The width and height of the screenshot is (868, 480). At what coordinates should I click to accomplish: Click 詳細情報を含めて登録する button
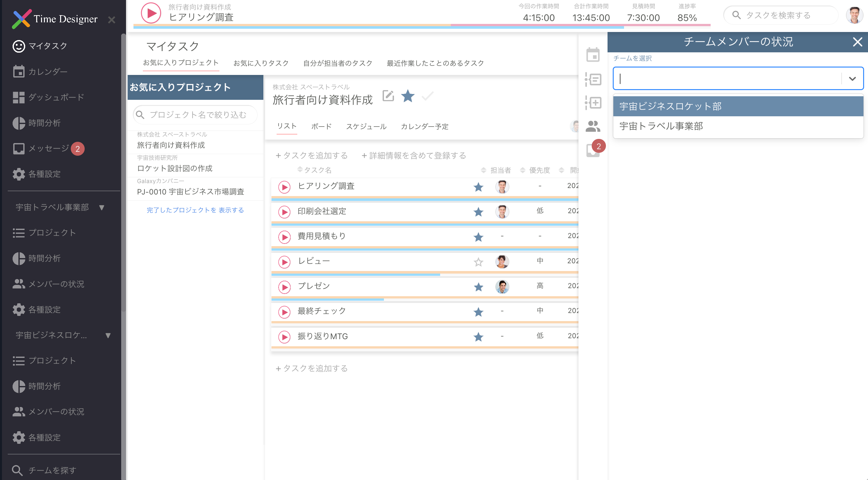[x=414, y=155]
